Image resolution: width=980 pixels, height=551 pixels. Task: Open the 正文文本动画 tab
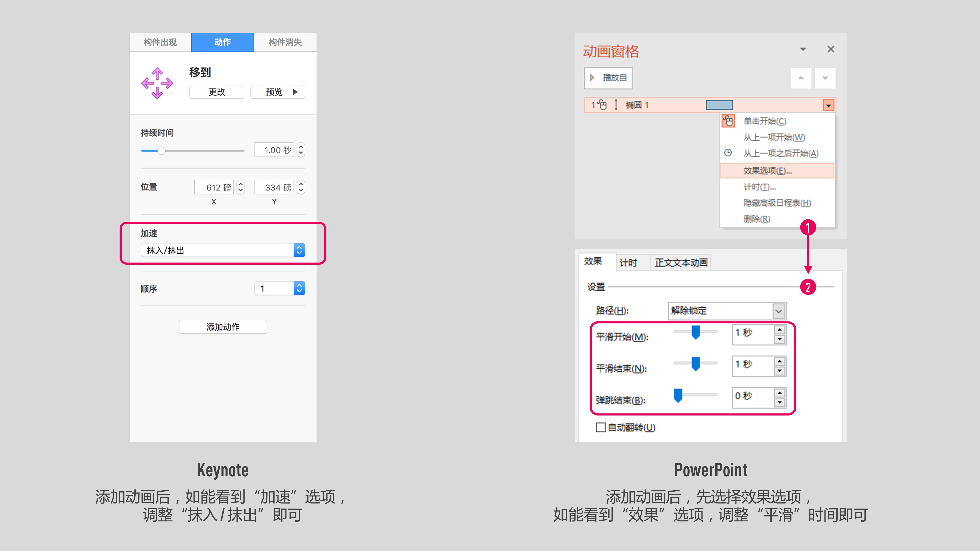coord(681,262)
